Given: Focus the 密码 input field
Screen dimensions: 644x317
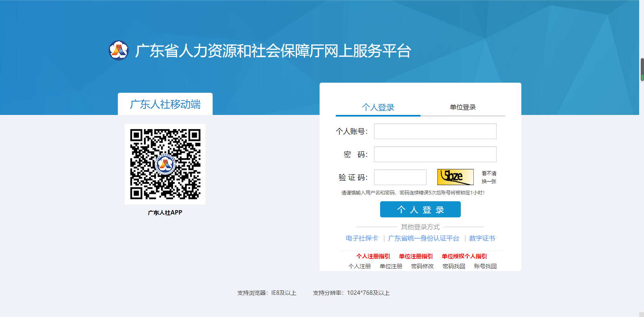Looking at the screenshot, I should tap(435, 154).
